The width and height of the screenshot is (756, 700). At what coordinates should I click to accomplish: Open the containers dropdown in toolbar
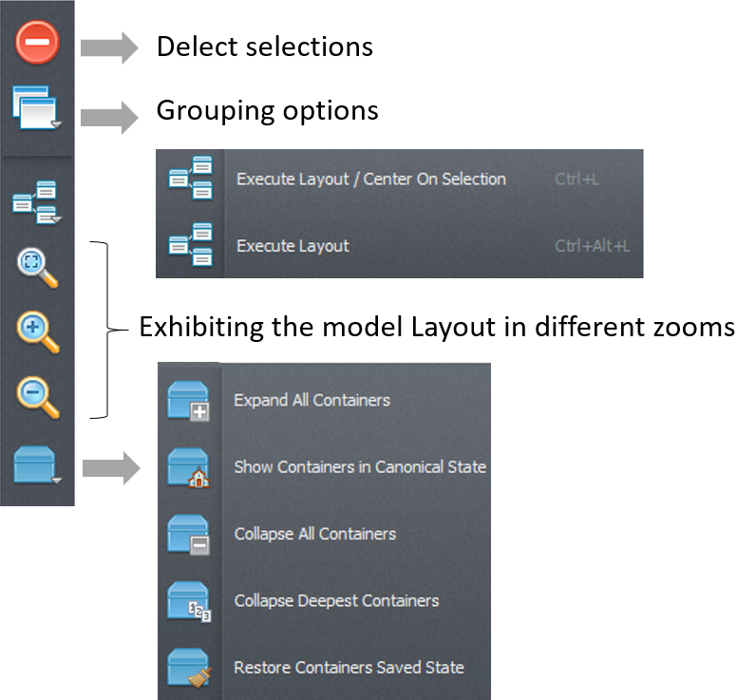[37, 465]
